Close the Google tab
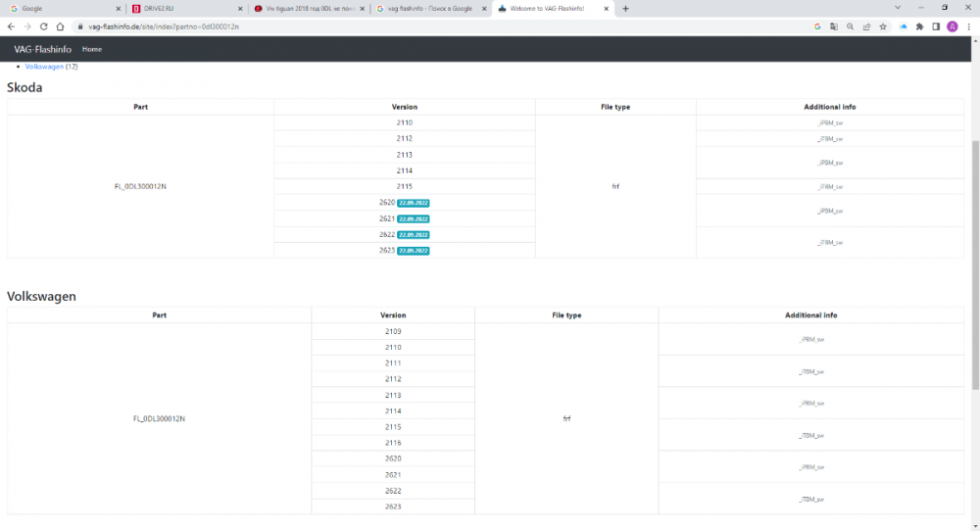980x531 pixels. click(x=119, y=9)
